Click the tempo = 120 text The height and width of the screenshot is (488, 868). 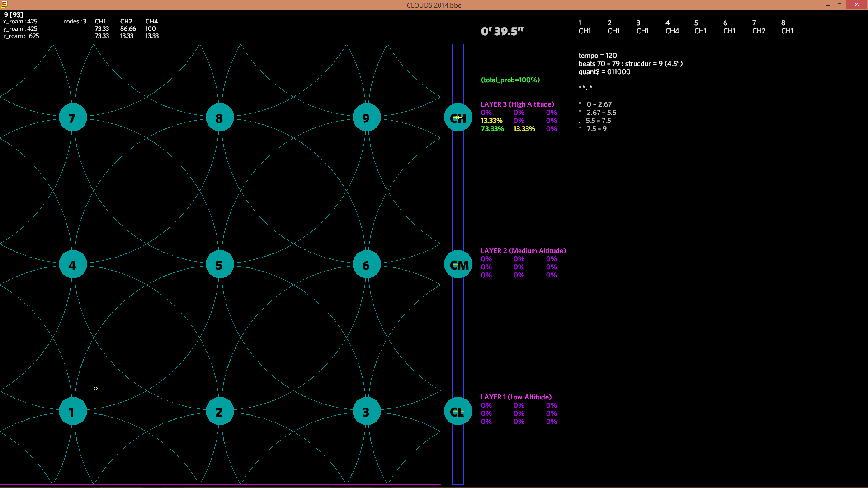point(597,56)
